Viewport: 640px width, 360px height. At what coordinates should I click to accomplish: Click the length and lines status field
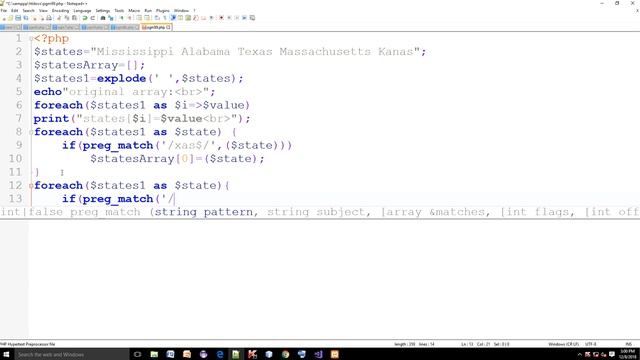point(414,344)
